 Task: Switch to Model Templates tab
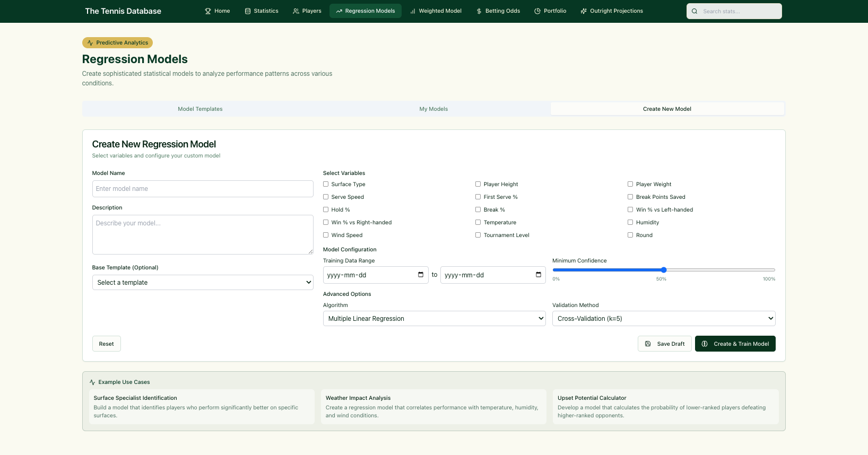click(200, 109)
